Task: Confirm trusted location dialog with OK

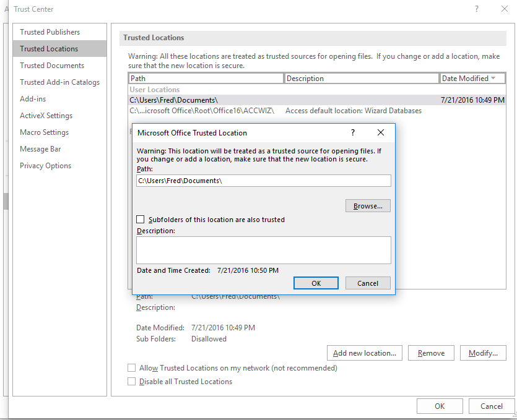Action: (316, 283)
